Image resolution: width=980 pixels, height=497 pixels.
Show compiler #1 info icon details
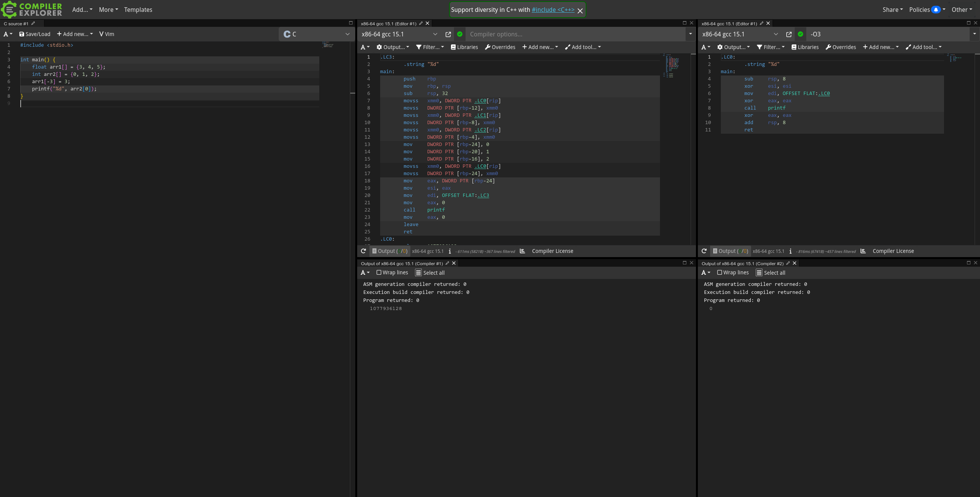[x=450, y=251]
